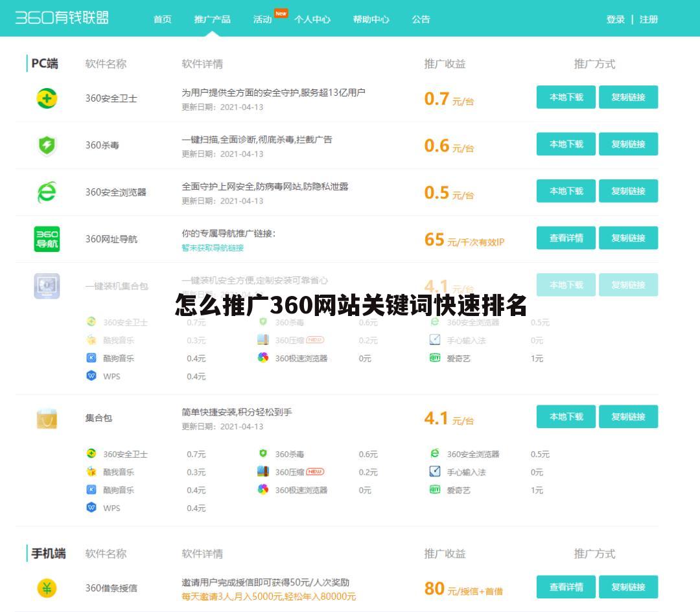Click 查看详情 for 360网址导航
The image size is (700, 612).
[x=566, y=237]
